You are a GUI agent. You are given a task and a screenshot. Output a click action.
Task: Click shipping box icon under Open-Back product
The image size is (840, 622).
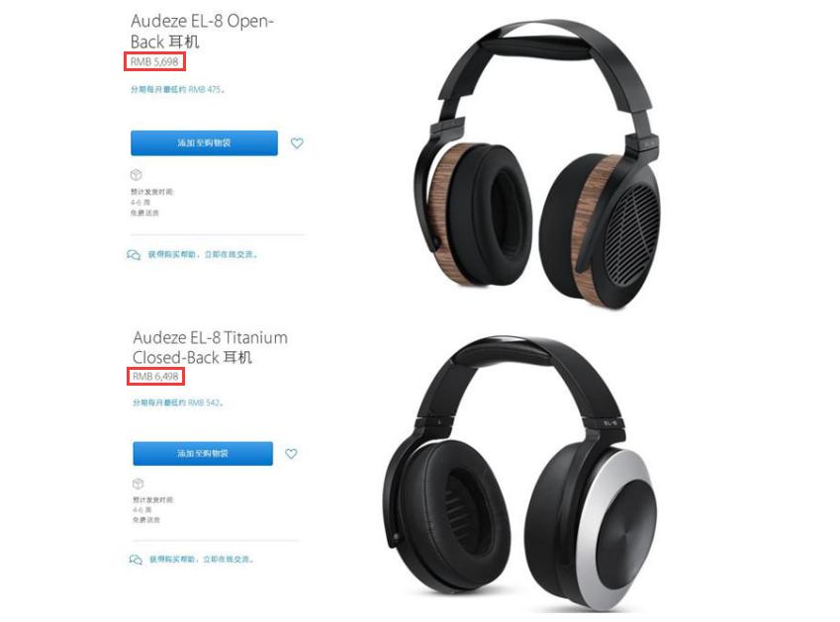click(x=137, y=174)
